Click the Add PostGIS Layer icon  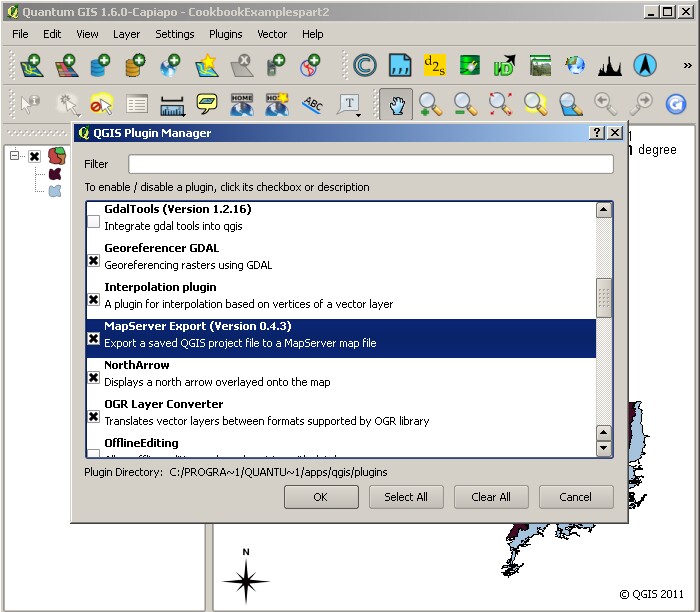pyautogui.click(x=100, y=66)
